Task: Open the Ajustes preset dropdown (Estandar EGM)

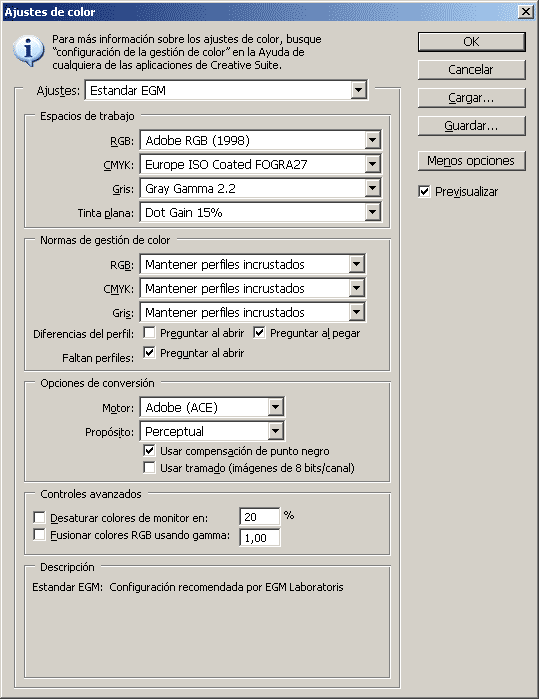Action: tap(226, 90)
